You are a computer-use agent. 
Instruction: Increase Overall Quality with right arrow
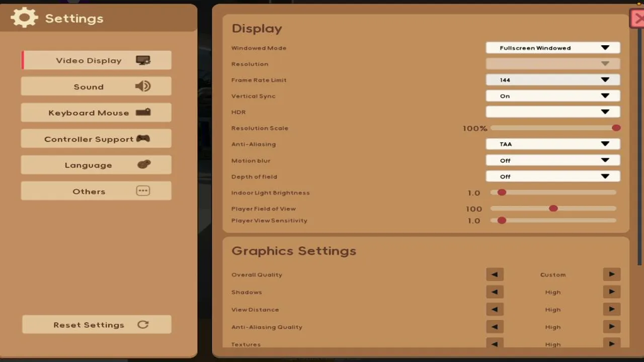point(612,275)
